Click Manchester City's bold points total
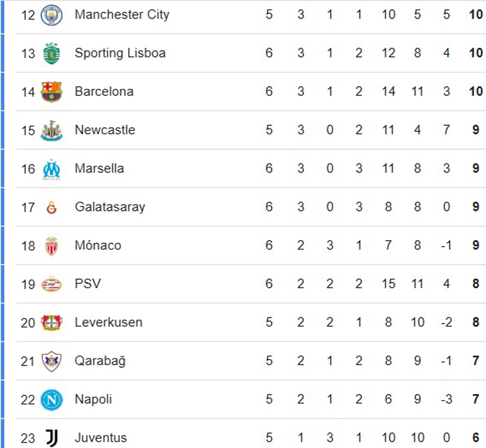The width and height of the screenshot is (486, 448). click(476, 14)
